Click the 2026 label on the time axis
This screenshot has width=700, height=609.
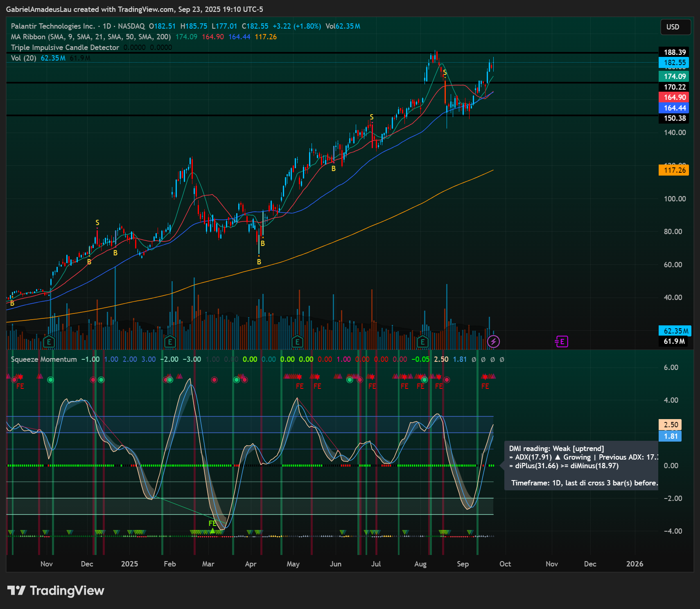coord(635,564)
